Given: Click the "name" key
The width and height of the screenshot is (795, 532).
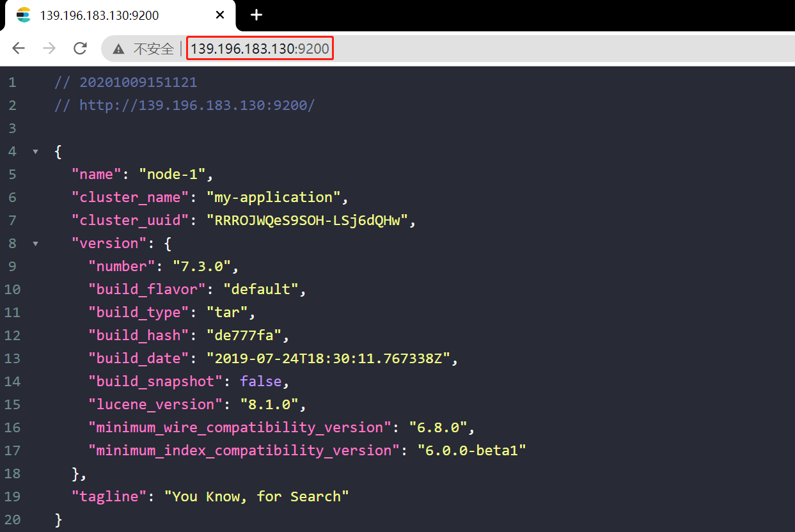Looking at the screenshot, I should (96, 175).
